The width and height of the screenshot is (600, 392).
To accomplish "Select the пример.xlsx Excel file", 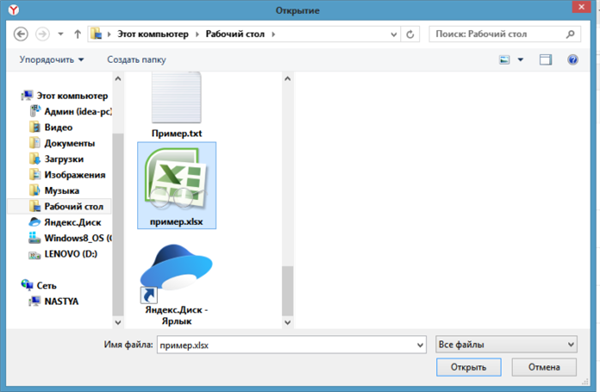I will coord(176,185).
